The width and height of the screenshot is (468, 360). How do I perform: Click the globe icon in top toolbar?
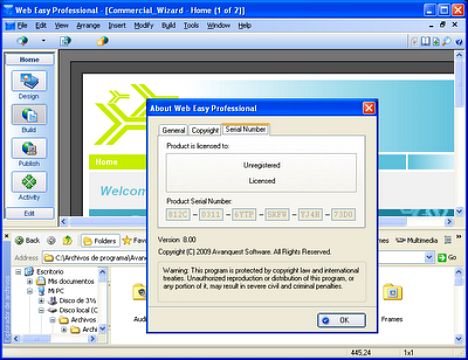(23, 41)
